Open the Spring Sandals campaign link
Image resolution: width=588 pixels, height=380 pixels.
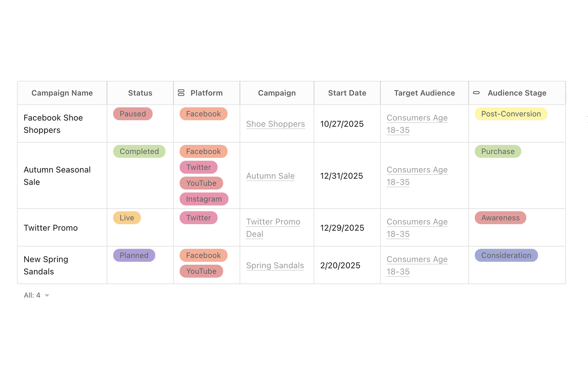(x=275, y=265)
